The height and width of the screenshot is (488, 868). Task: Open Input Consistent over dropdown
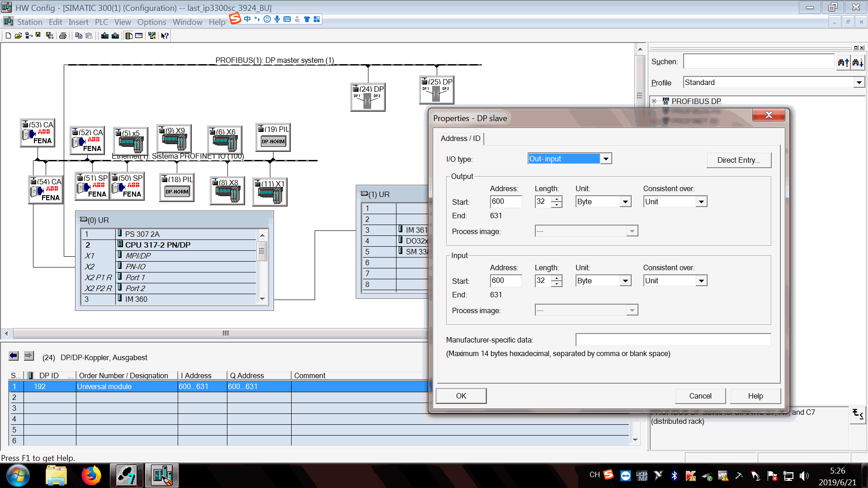(x=701, y=281)
